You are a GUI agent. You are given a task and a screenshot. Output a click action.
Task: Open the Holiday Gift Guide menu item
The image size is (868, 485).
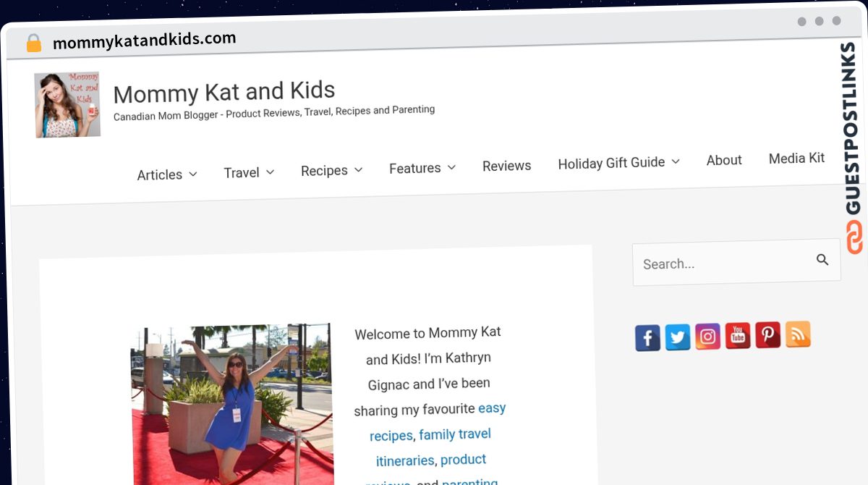point(611,163)
